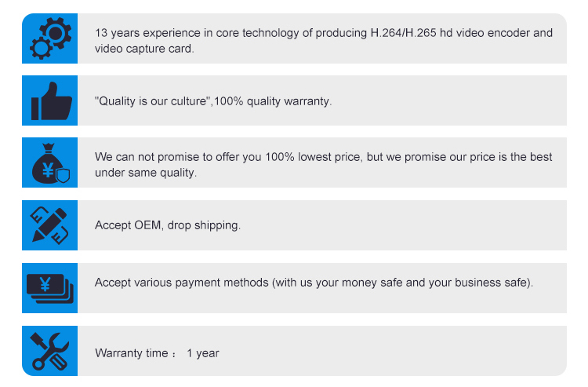Click the larger gear in the gears icon
The width and height of the screenshot is (588, 387).
[x=56, y=32]
